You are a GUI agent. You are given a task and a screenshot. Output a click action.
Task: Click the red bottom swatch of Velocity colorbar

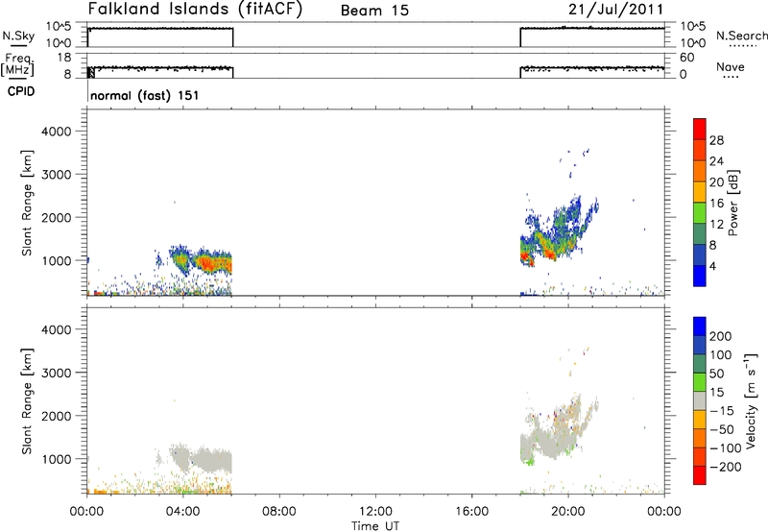(700, 475)
